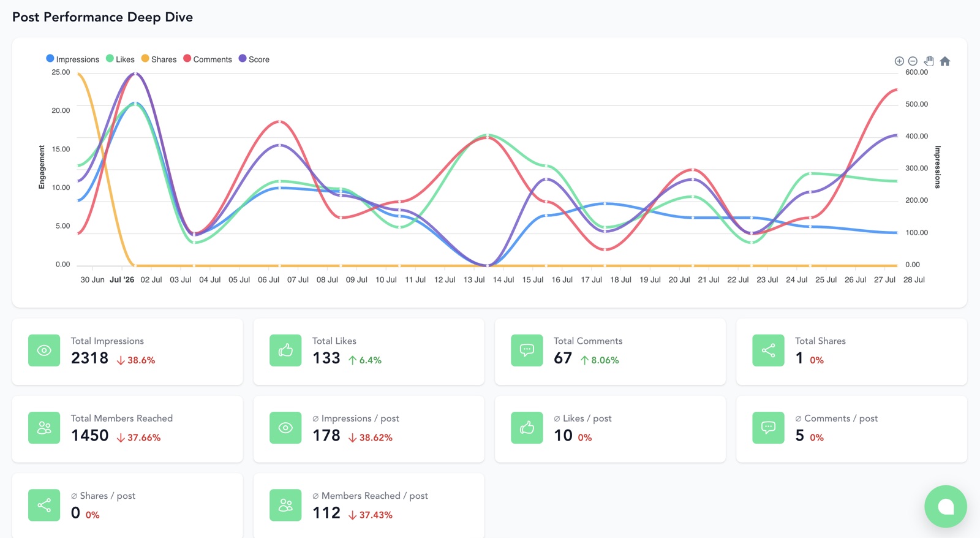The height and width of the screenshot is (538, 980).
Task: Toggle the Shares series in legend
Action: pyautogui.click(x=159, y=59)
